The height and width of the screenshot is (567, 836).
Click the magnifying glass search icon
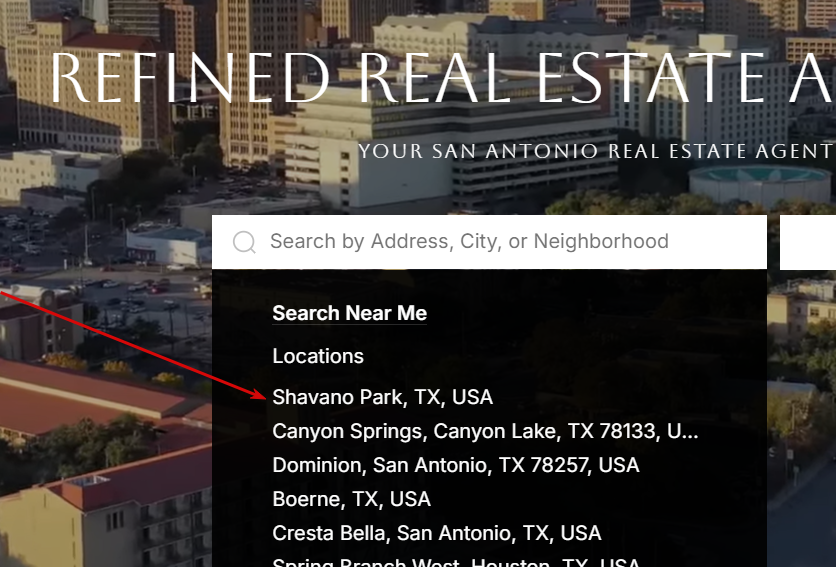(244, 242)
